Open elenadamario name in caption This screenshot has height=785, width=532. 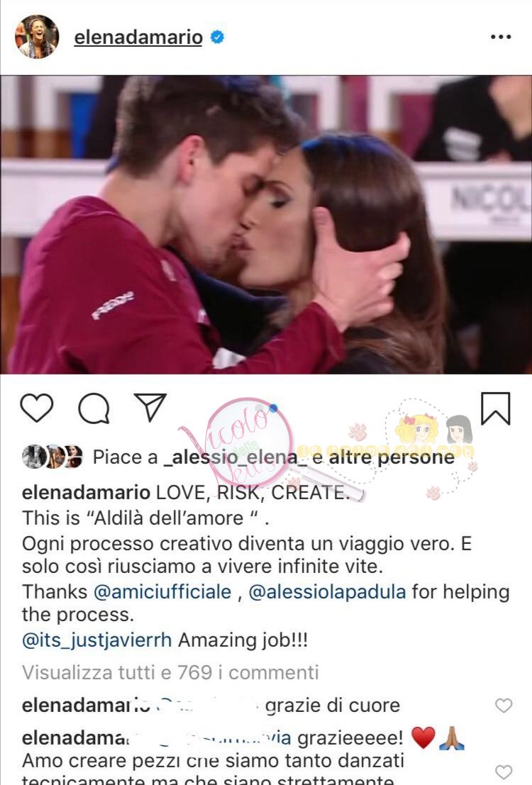(x=86, y=493)
